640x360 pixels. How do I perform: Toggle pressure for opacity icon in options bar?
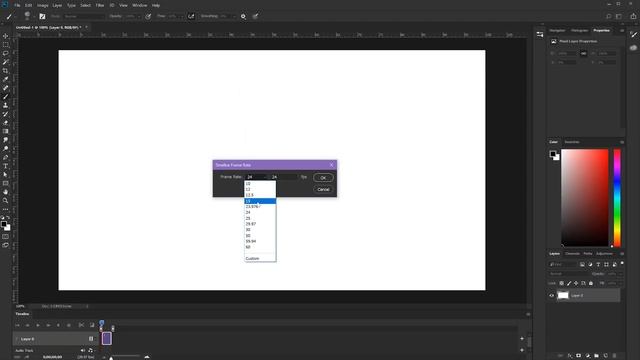pyautogui.click(x=148, y=16)
